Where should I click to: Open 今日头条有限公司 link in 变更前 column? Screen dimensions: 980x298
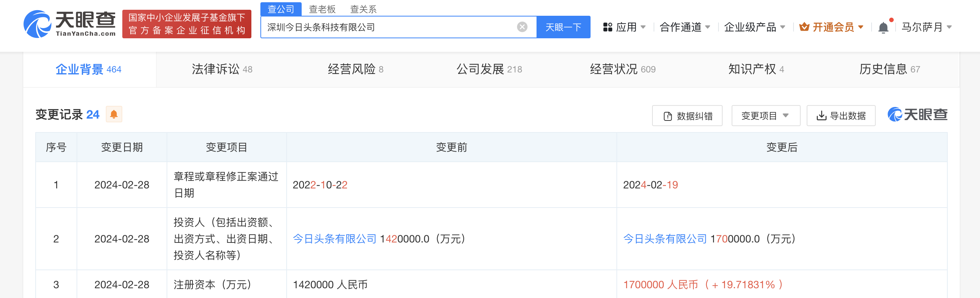335,239
